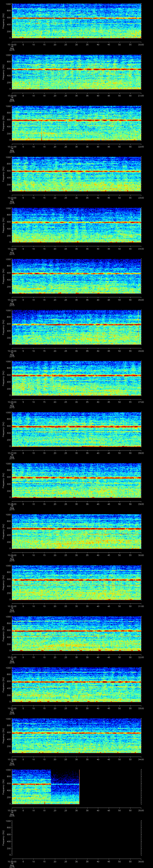Open the 10:25:00 spectrogram plot
Viewport: 153px width, 868px height.
(76, 327)
